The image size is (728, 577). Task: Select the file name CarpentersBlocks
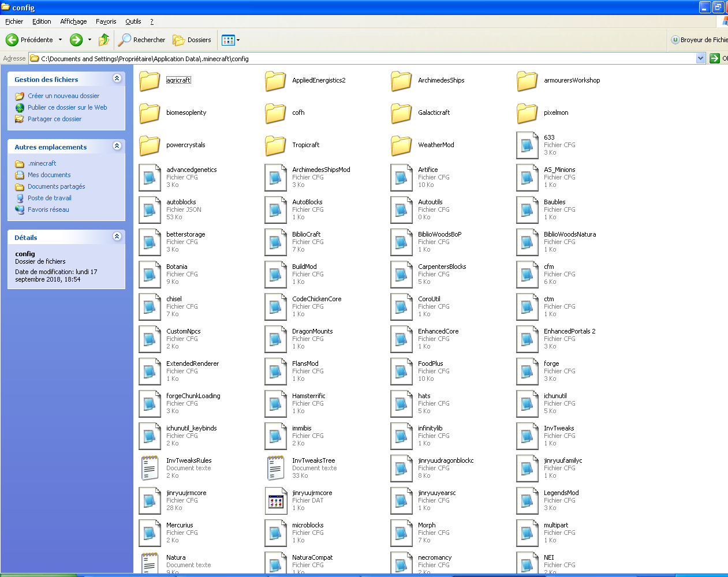pyautogui.click(x=442, y=267)
